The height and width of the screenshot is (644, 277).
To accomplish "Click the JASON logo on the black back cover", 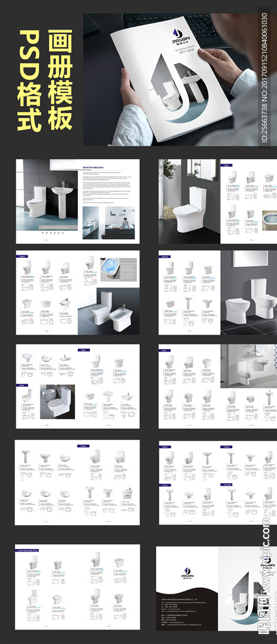I will pyautogui.click(x=188, y=573).
